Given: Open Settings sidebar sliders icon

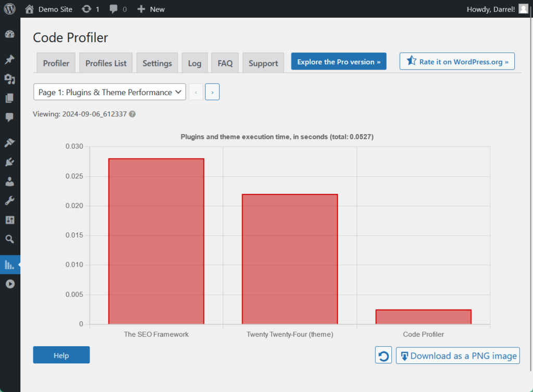Looking at the screenshot, I should click(x=10, y=220).
